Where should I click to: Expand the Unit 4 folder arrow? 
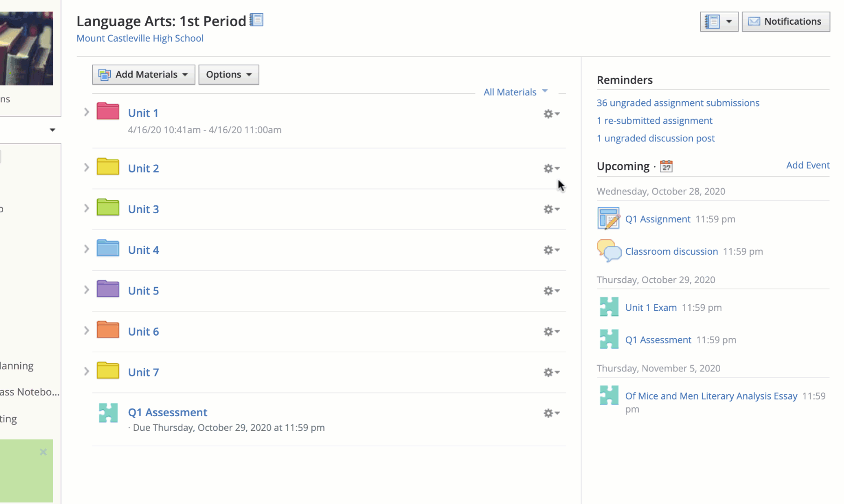[86, 249]
